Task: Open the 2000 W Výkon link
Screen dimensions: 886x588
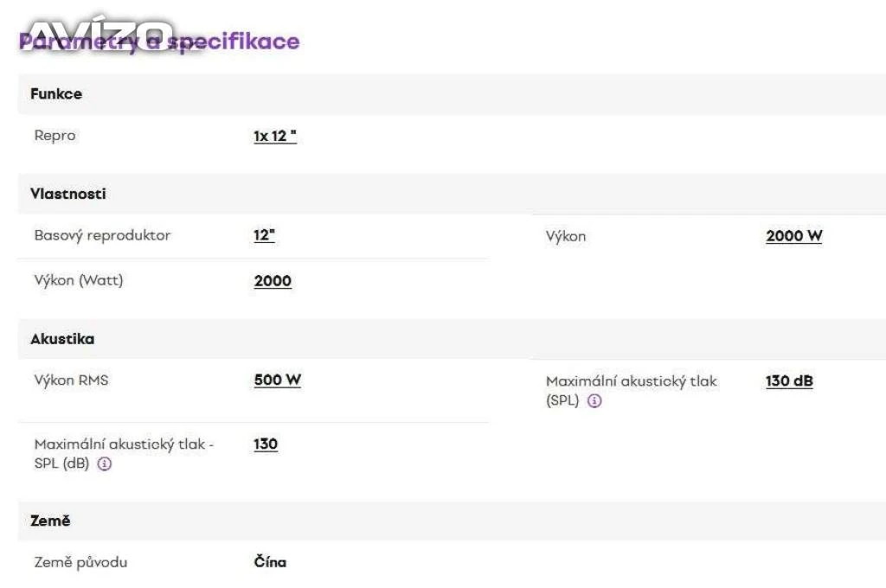Action: [x=794, y=236]
